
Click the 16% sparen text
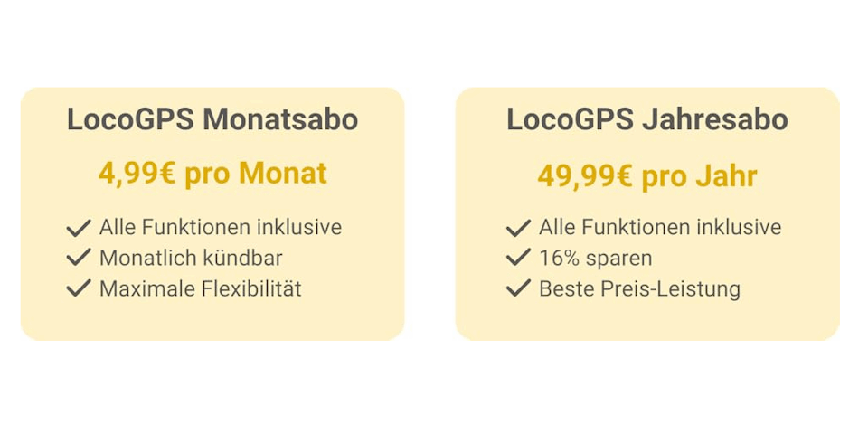tap(596, 258)
